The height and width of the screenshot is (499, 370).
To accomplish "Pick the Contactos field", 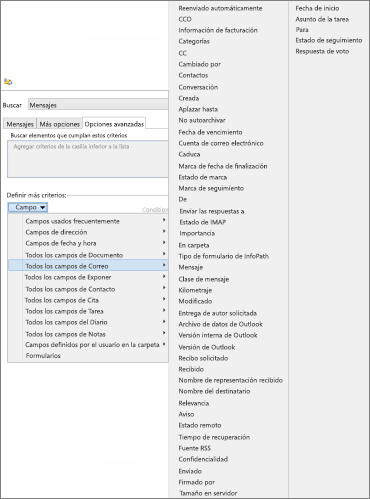I will pos(193,75).
